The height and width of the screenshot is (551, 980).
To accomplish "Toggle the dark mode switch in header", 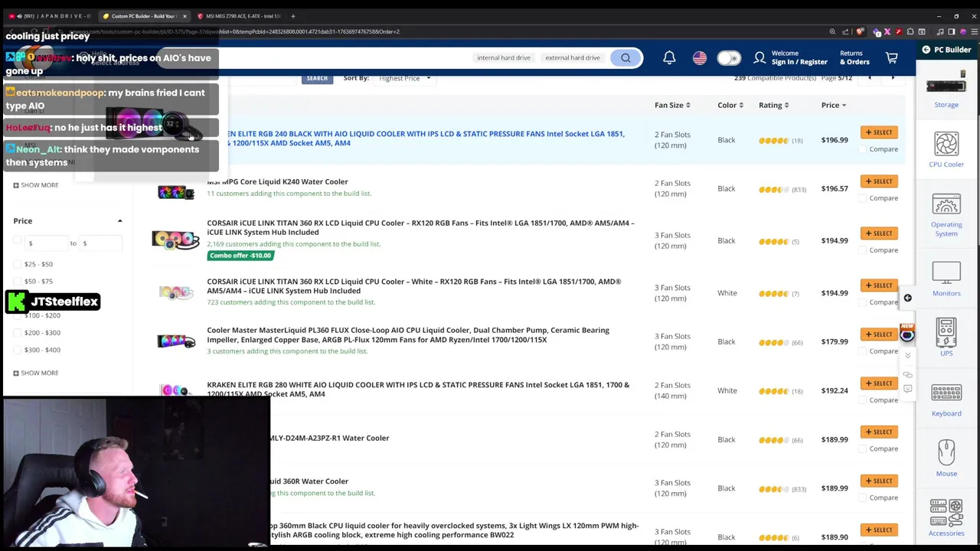I will (x=729, y=58).
